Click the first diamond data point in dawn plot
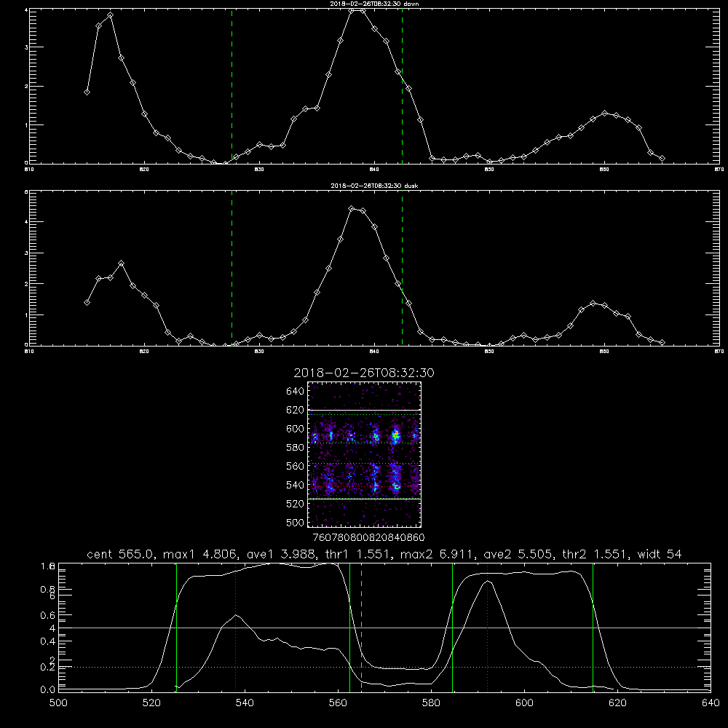 point(87,92)
